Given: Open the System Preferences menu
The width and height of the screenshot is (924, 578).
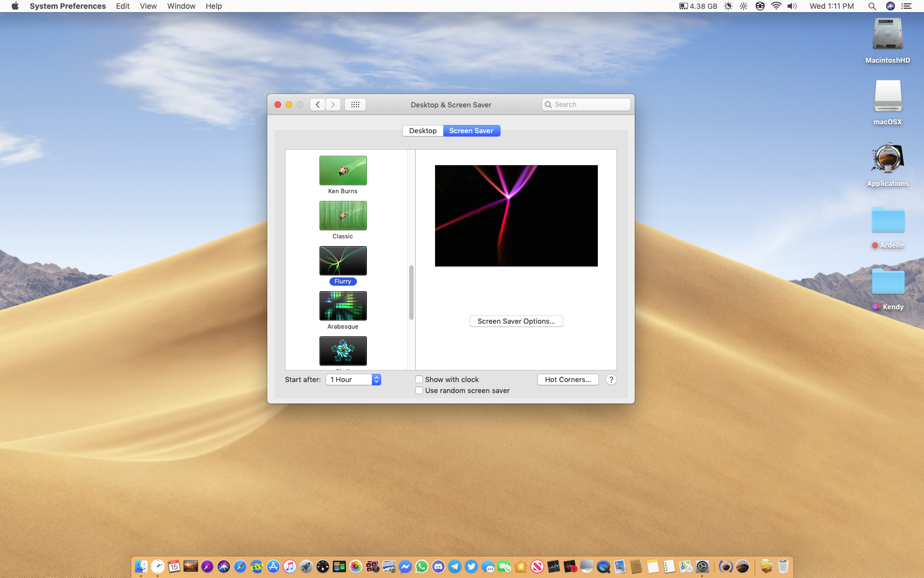Looking at the screenshot, I should pyautogui.click(x=68, y=6).
